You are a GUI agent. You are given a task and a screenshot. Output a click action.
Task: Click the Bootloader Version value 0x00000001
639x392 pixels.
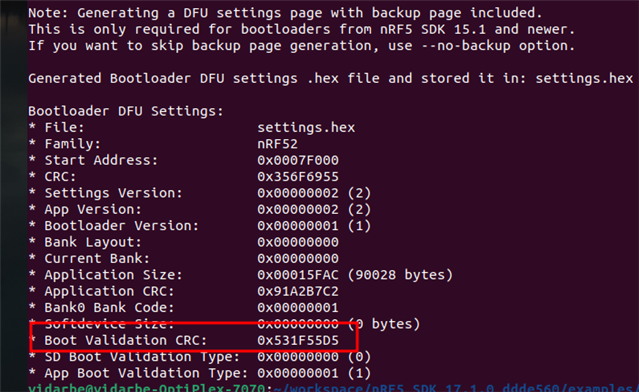click(x=298, y=226)
